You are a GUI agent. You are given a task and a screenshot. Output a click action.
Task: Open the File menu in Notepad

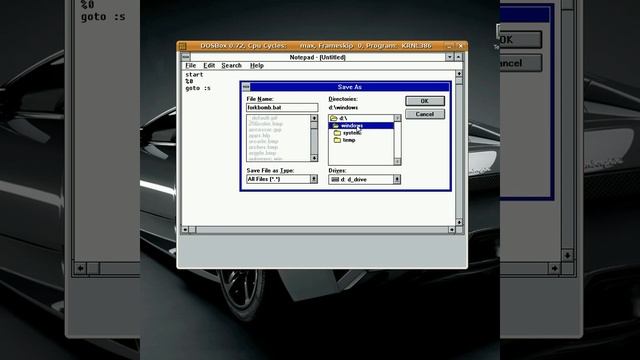191,65
